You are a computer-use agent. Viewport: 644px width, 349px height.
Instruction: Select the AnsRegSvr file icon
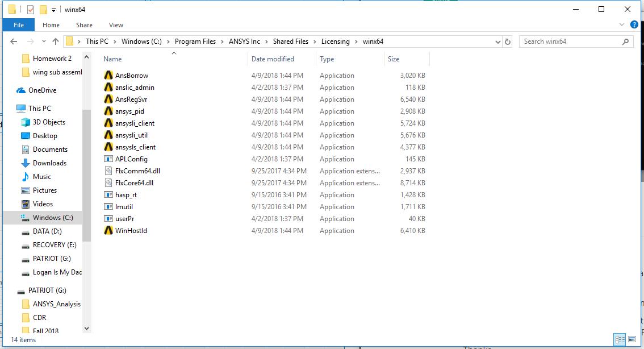pos(108,99)
